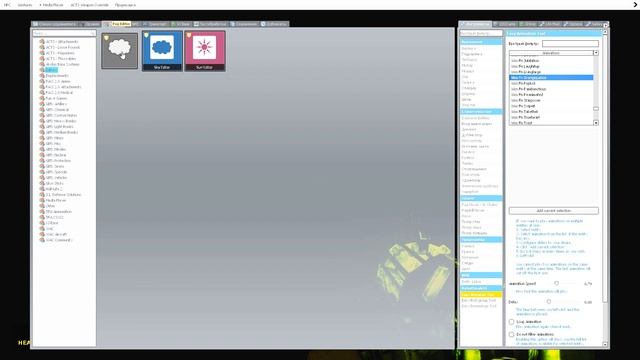Click the icon beside WAC Community
This screenshot has height=360, width=640.
click(x=42, y=240)
